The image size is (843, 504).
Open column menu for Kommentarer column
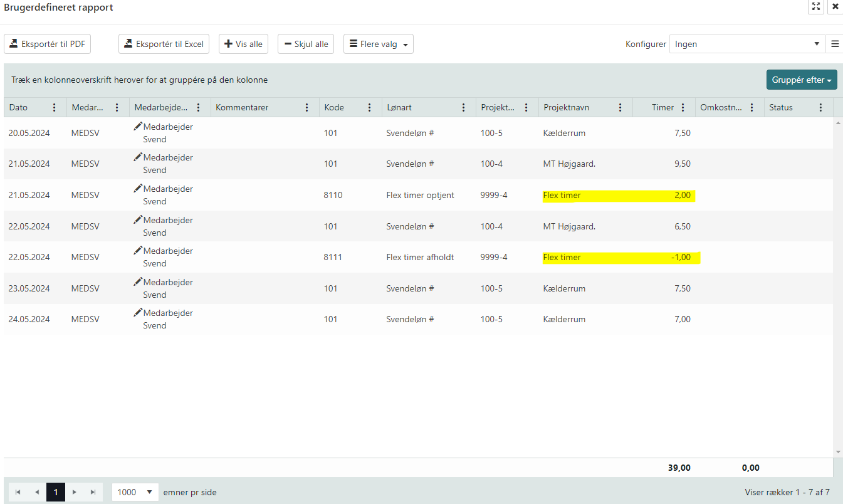(x=306, y=107)
